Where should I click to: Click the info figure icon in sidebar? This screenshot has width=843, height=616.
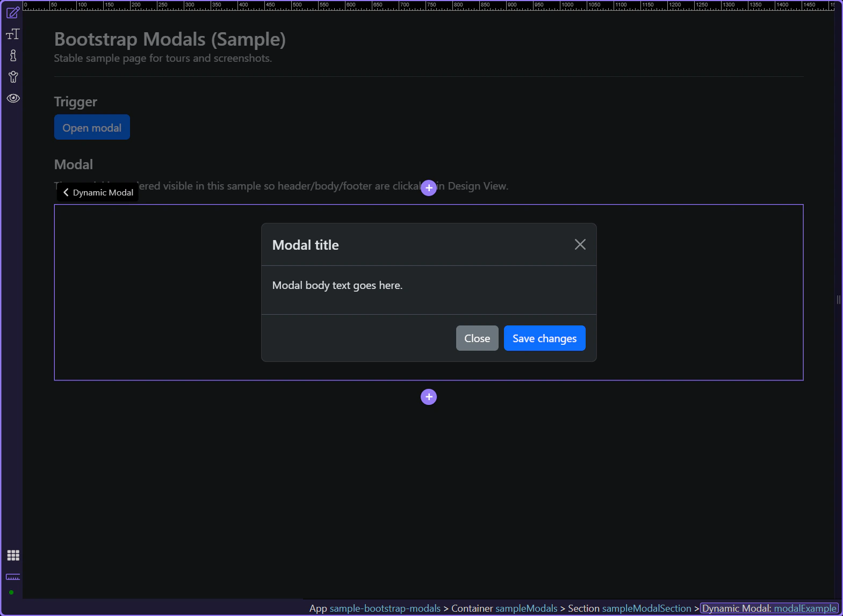tap(13, 55)
